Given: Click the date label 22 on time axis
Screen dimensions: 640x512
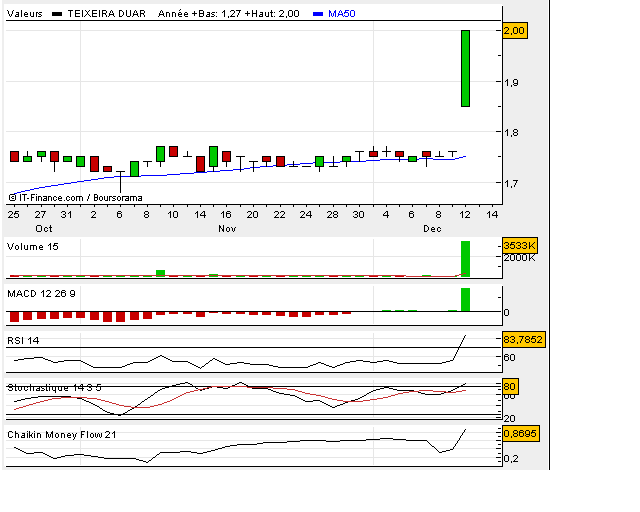Looking at the screenshot, I should click(x=279, y=214).
